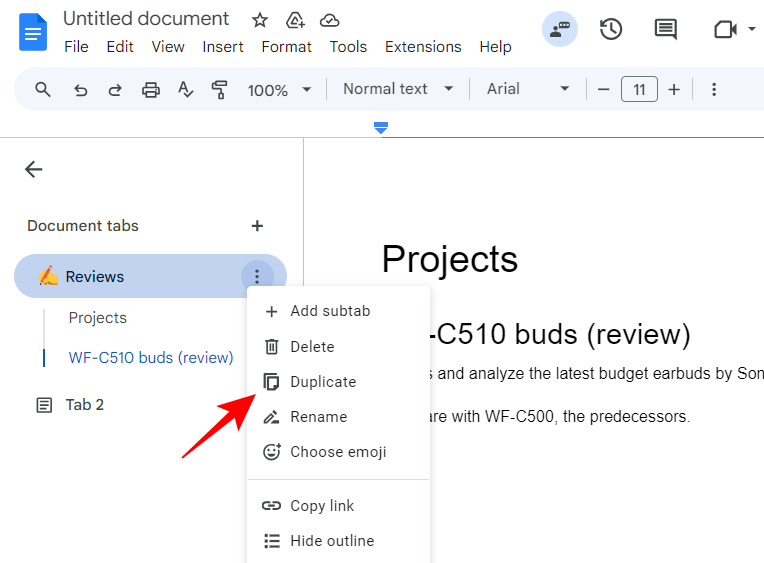Expand the Normal text style dropdown
The image size is (764, 563).
click(x=398, y=89)
